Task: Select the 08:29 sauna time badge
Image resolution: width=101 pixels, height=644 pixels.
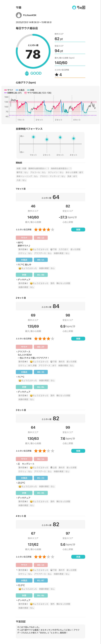Action: (x=41, y=347)
